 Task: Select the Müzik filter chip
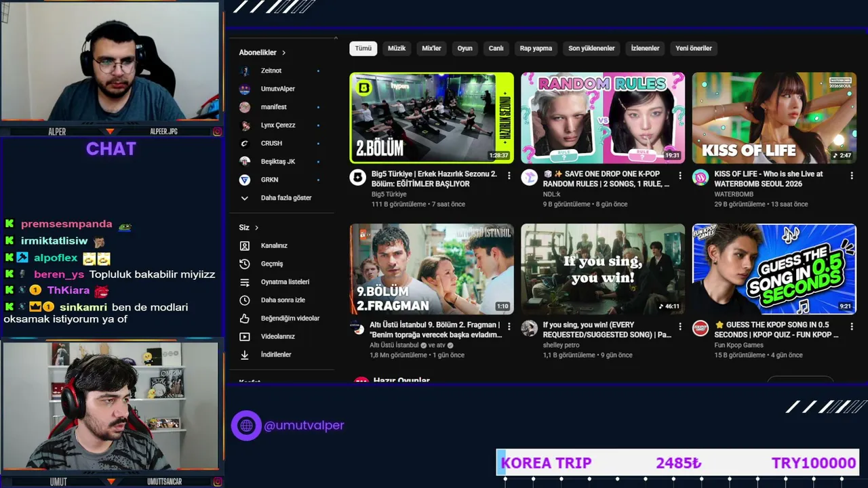coord(397,48)
